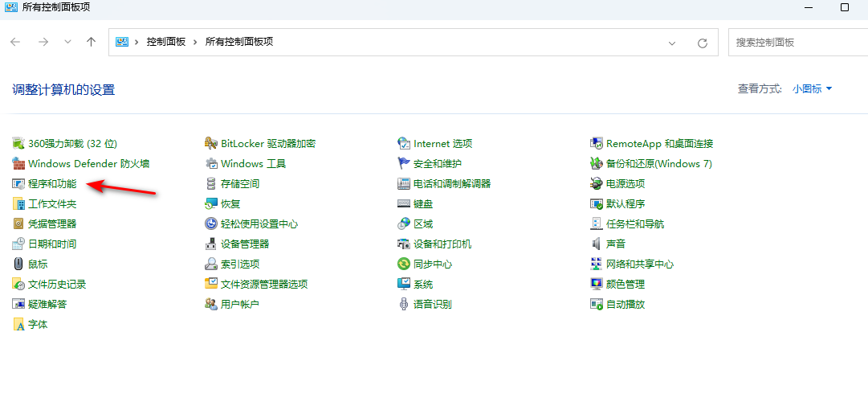Click the 声音 speaker icon
The image size is (868, 414).
pyautogui.click(x=596, y=244)
